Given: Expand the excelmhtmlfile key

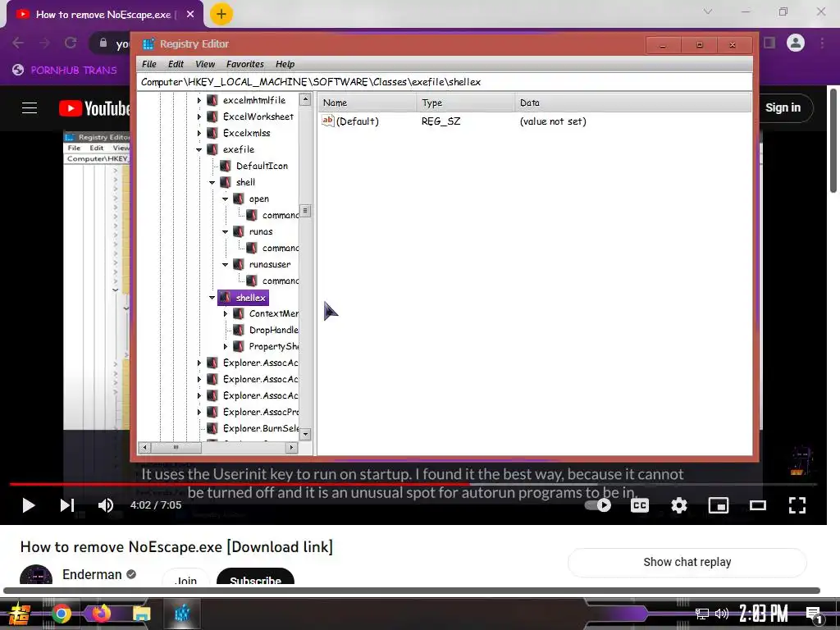Looking at the screenshot, I should 199,100.
